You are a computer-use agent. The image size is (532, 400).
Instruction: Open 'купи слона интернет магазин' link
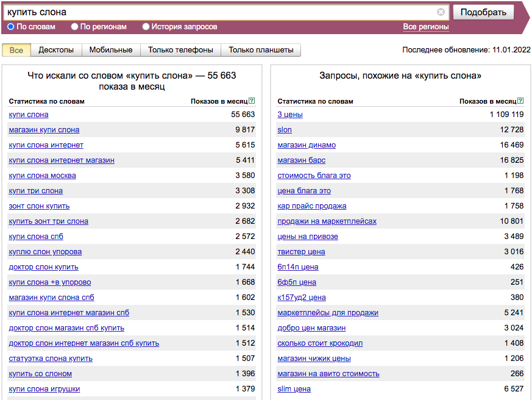(x=62, y=160)
